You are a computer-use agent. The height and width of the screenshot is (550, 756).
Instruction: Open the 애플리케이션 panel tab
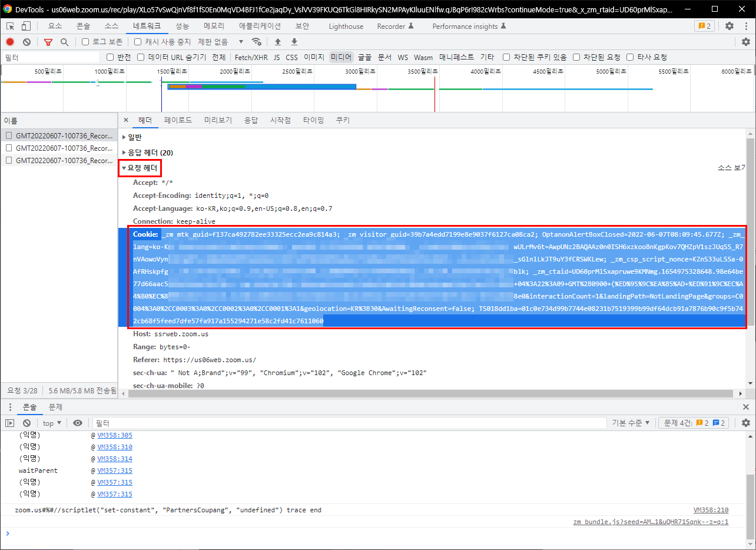260,26
